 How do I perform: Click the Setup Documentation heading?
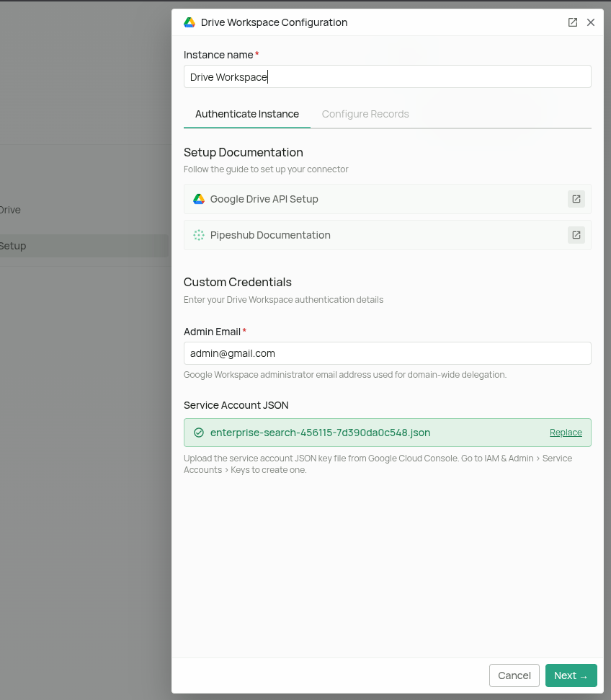click(244, 153)
